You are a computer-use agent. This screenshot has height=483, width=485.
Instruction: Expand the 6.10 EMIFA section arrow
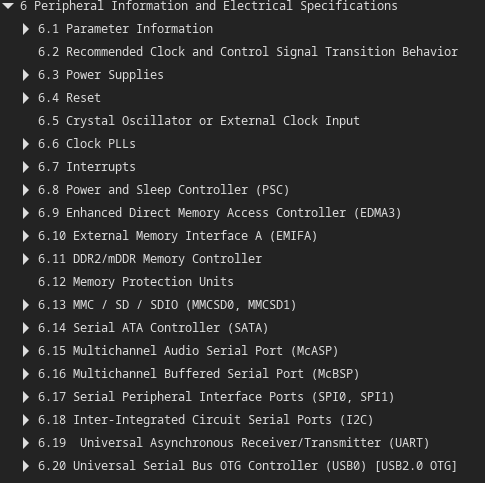point(26,236)
